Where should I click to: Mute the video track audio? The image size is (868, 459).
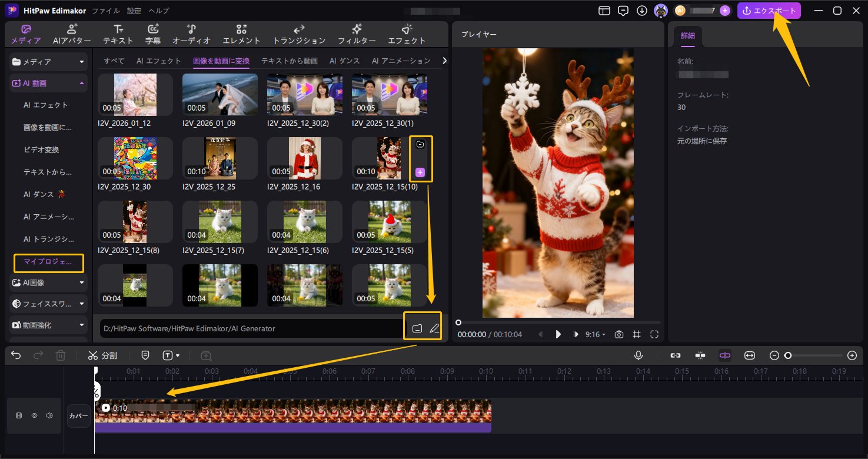point(49,415)
